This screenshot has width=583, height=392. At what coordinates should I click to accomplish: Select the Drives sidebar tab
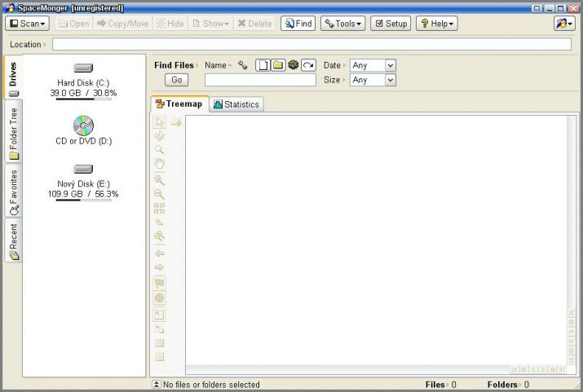pyautogui.click(x=13, y=77)
